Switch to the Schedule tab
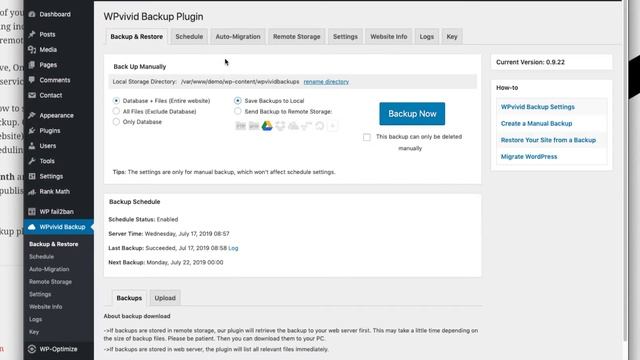This screenshot has width=640, height=360. pyautogui.click(x=189, y=36)
